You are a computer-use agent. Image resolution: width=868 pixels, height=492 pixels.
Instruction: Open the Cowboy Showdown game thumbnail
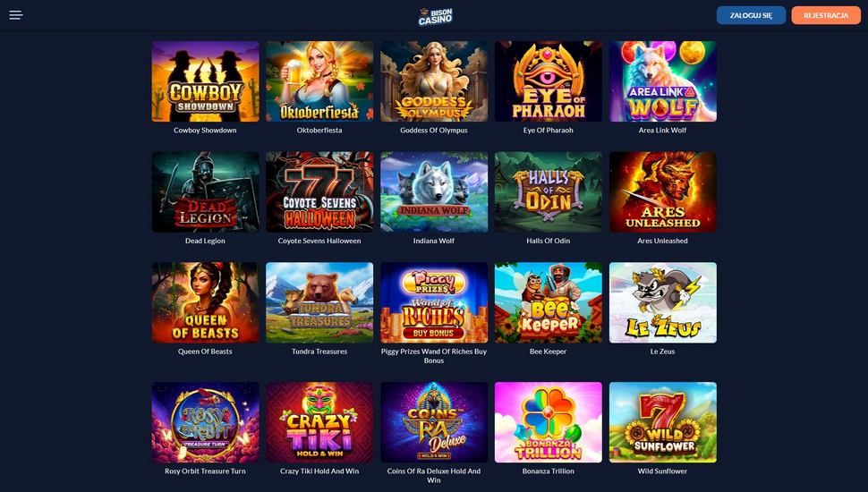tap(206, 81)
